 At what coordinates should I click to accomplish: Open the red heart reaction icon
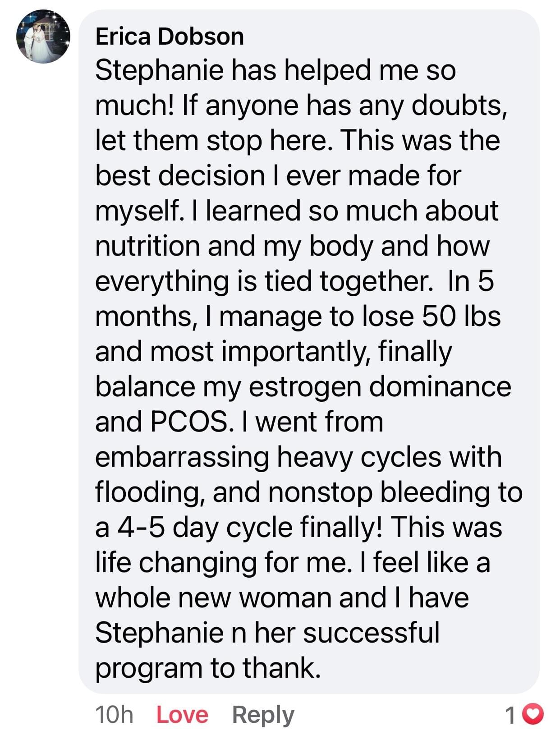[x=535, y=714]
